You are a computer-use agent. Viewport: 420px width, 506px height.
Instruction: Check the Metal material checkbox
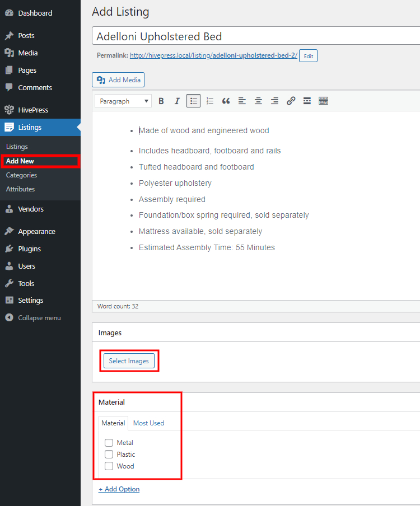[109, 443]
